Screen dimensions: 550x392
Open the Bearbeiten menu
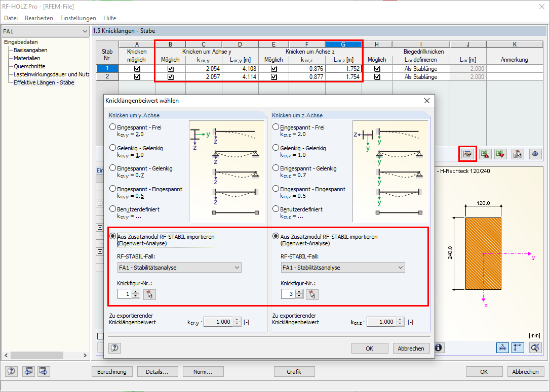coord(39,18)
